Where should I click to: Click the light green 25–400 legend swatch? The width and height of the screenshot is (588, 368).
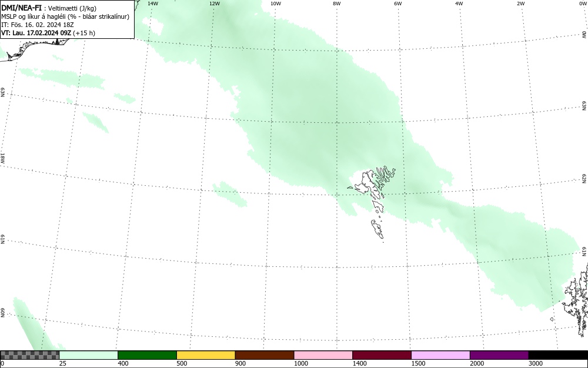tap(89, 355)
